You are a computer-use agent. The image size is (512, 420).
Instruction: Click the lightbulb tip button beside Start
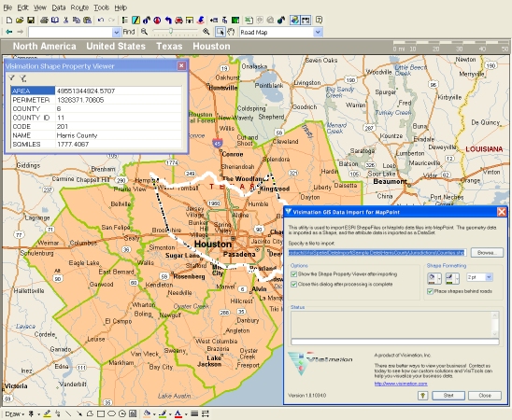pyautogui.click(x=423, y=396)
